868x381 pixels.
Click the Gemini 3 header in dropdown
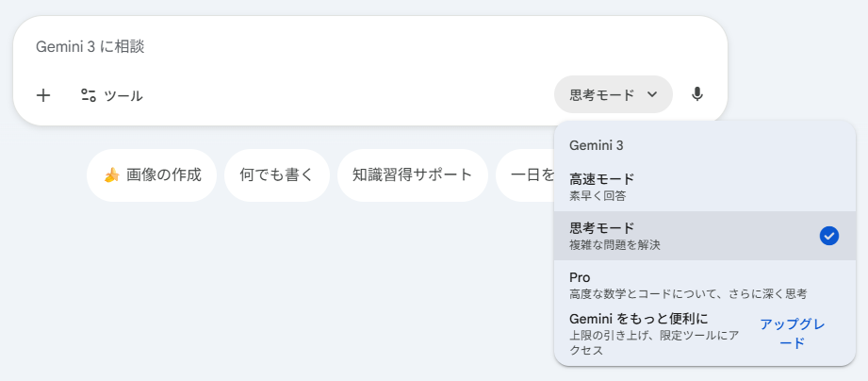pyautogui.click(x=597, y=145)
